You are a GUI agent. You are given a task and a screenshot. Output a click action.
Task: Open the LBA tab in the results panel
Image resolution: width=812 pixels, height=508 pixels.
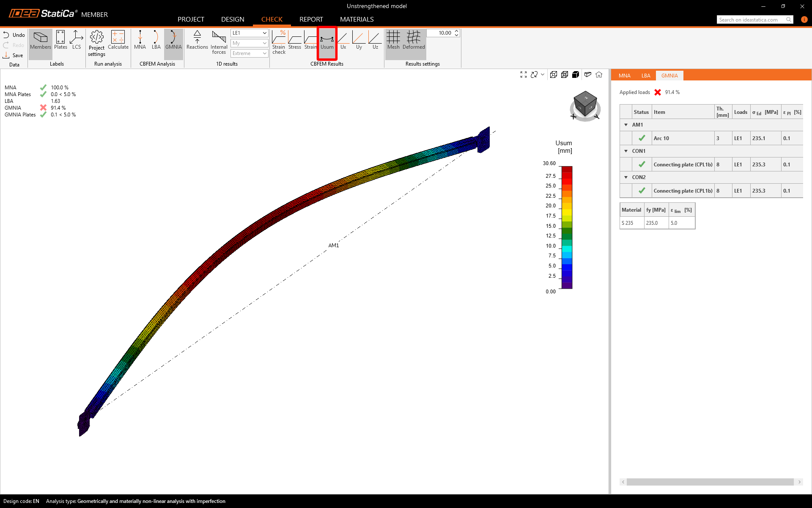pyautogui.click(x=645, y=76)
